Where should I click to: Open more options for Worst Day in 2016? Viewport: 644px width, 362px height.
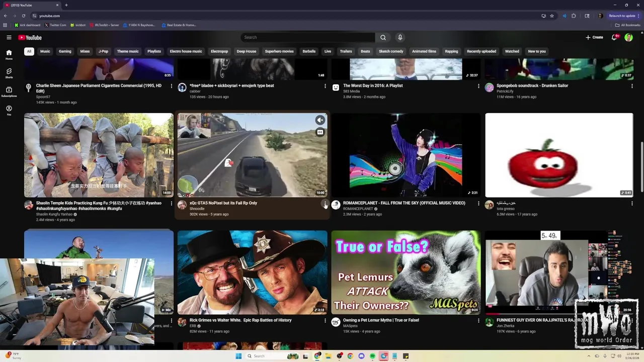[478, 86]
